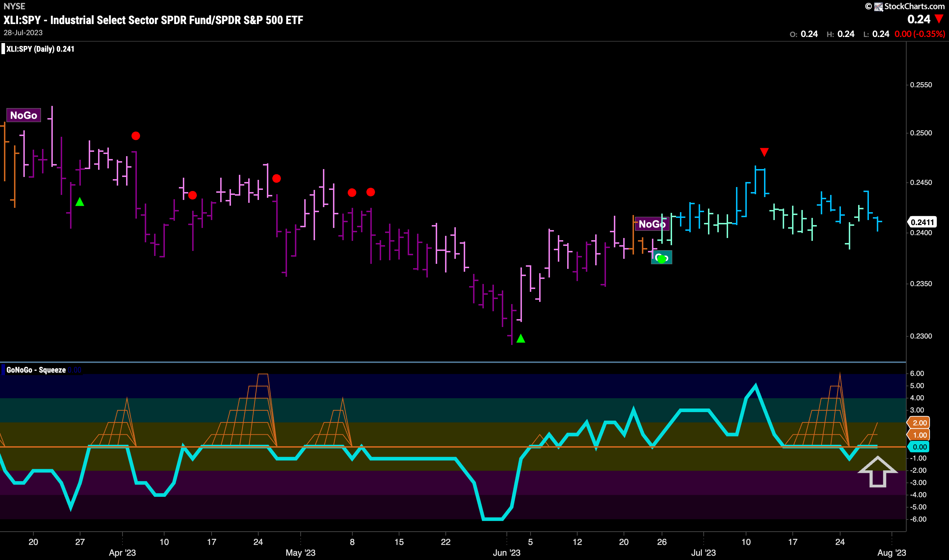Click the 28-Jul-2023 date text
This screenshot has height=560, width=949.
pyautogui.click(x=23, y=33)
